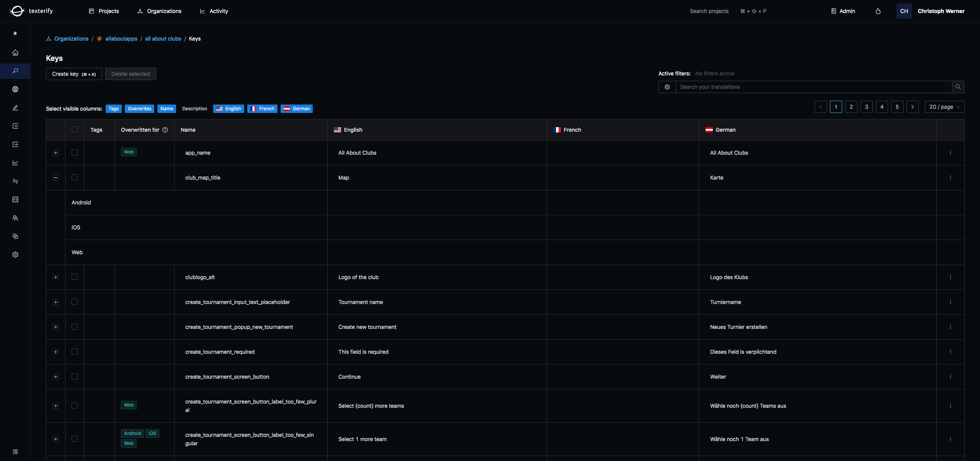Open the activity chart icon in the sidebar

(x=15, y=163)
